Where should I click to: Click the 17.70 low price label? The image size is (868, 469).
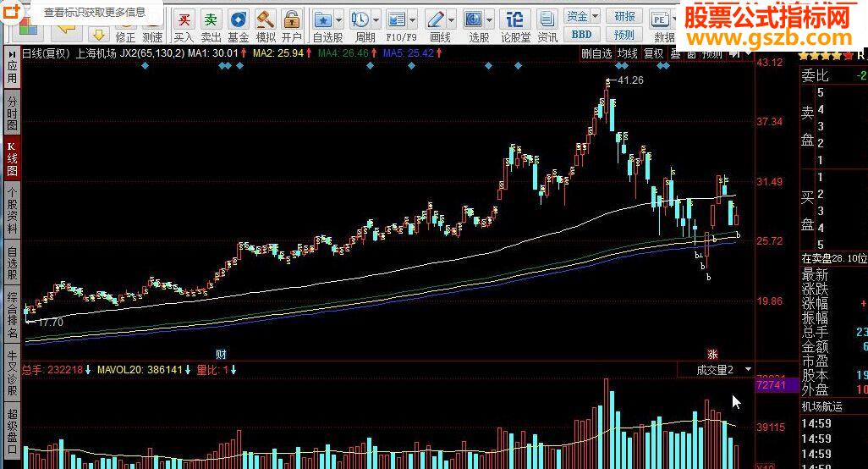coord(51,323)
